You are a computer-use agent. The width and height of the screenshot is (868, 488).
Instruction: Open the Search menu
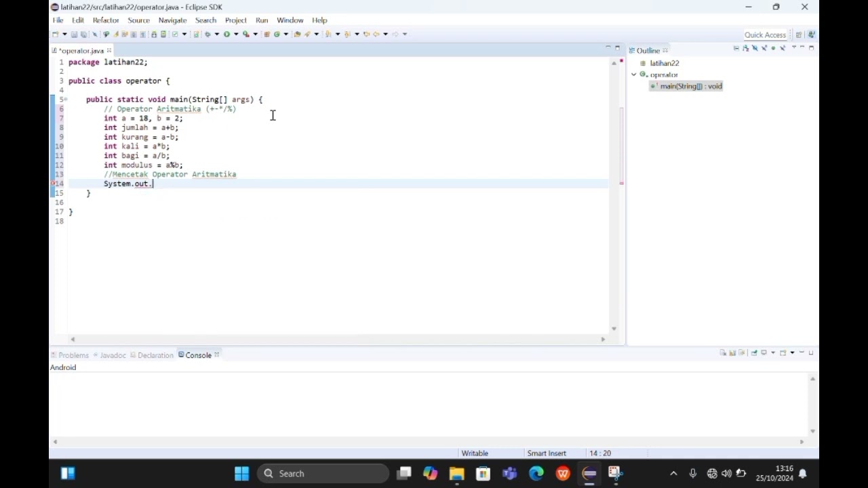coord(205,20)
